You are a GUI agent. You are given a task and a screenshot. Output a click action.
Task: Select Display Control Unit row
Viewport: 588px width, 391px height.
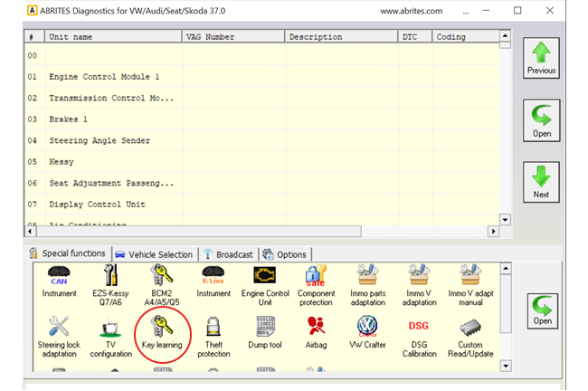262,205
